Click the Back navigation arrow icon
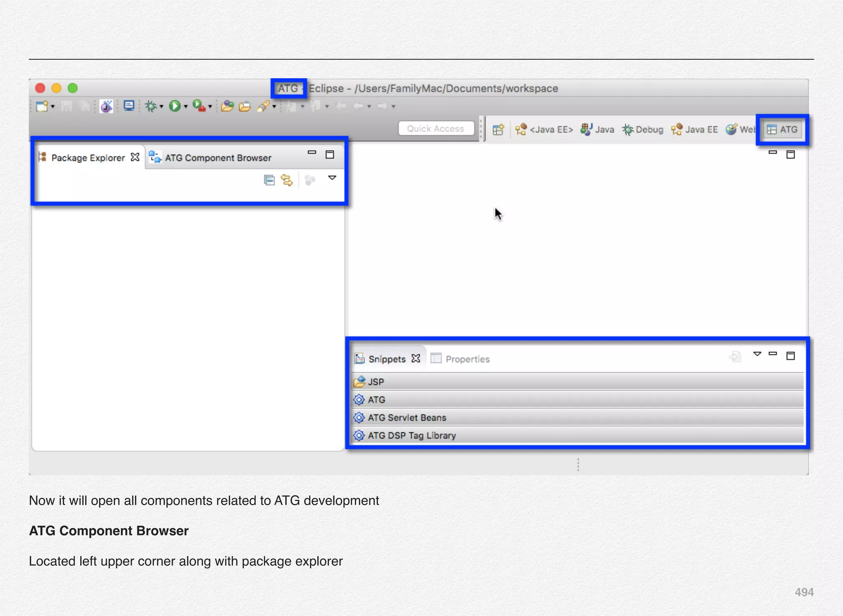The image size is (843, 616). (359, 106)
